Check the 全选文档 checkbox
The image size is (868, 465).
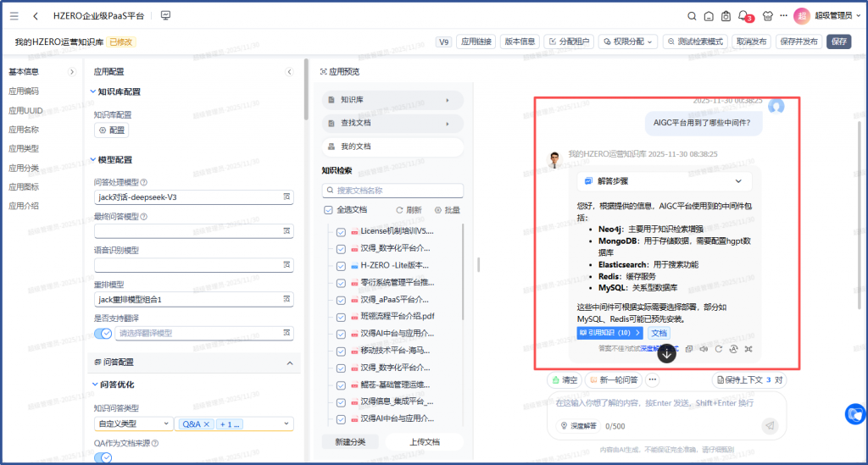coord(328,209)
